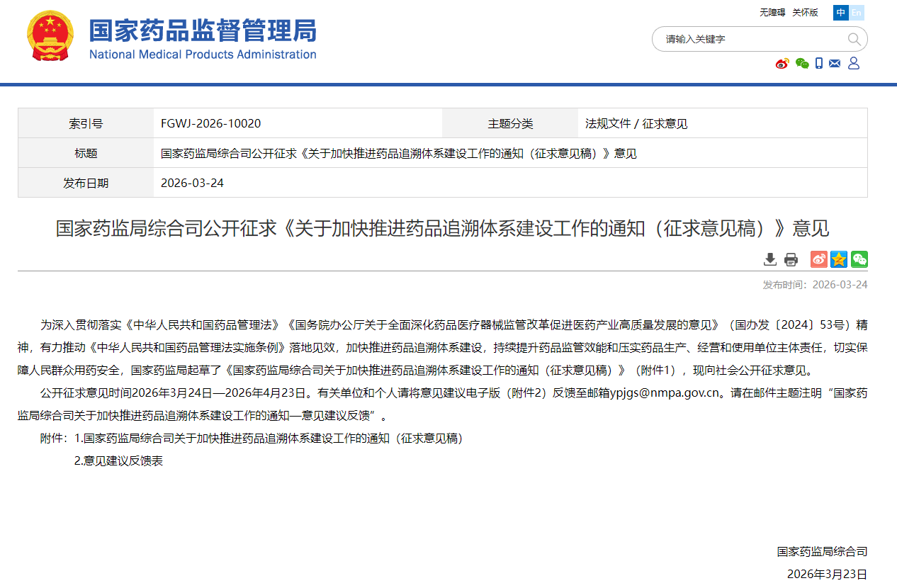Click the print icon to print the notice
The height and width of the screenshot is (588, 897).
pyautogui.click(x=791, y=259)
